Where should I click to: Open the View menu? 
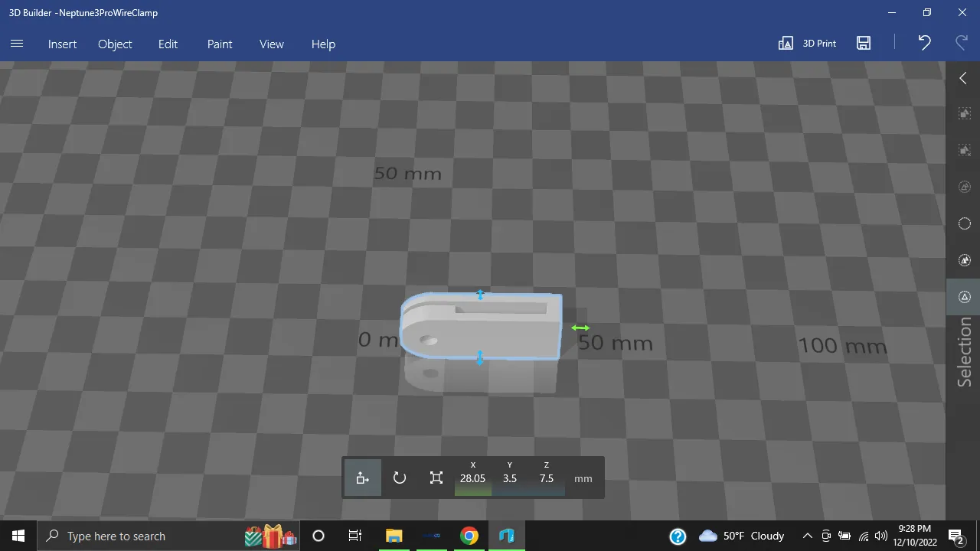[x=272, y=44]
